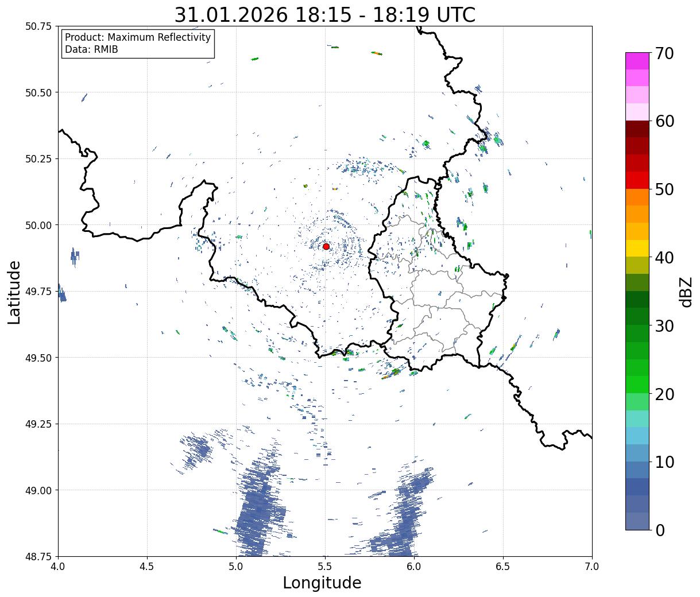Click the colorbar tick label 50

664,189
